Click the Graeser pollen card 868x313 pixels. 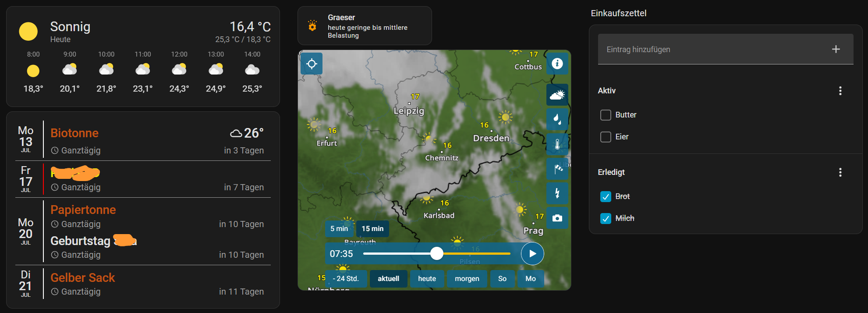(365, 25)
